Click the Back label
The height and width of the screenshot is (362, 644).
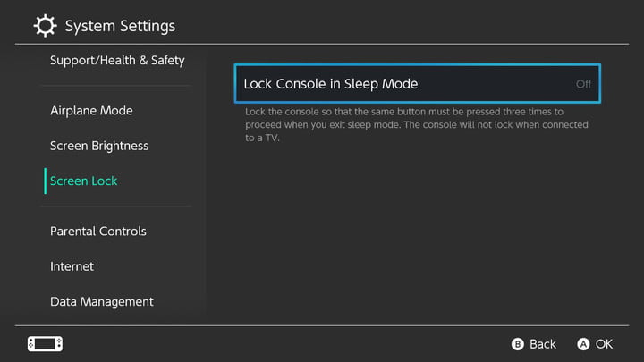(x=543, y=344)
